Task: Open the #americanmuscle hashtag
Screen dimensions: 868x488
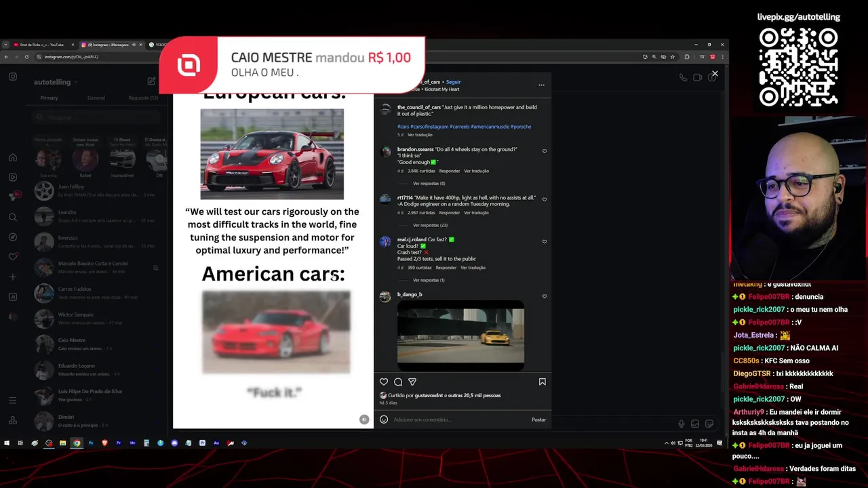Action: [490, 127]
